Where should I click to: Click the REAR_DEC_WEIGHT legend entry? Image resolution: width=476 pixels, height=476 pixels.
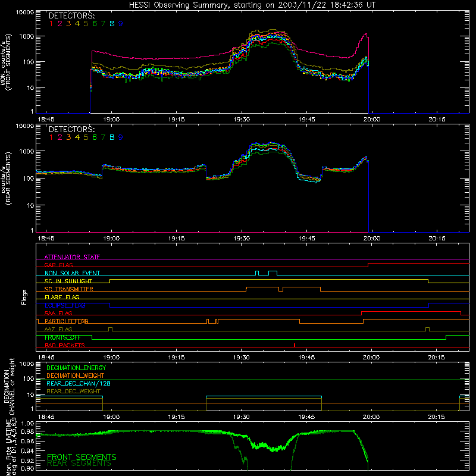73,392
